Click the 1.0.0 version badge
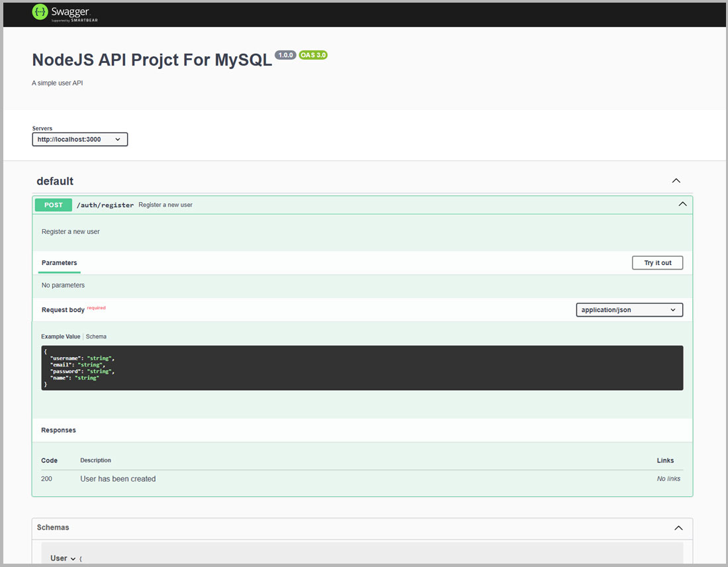The width and height of the screenshot is (728, 567). tap(285, 55)
